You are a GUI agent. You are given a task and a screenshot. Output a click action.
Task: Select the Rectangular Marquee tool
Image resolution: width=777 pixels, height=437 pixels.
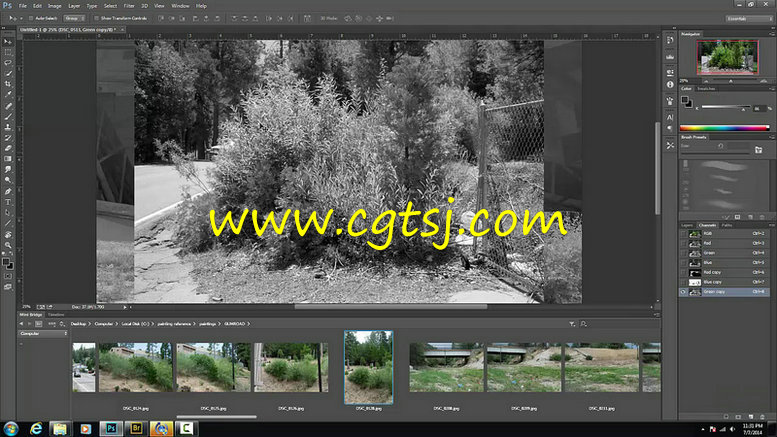pos(8,53)
